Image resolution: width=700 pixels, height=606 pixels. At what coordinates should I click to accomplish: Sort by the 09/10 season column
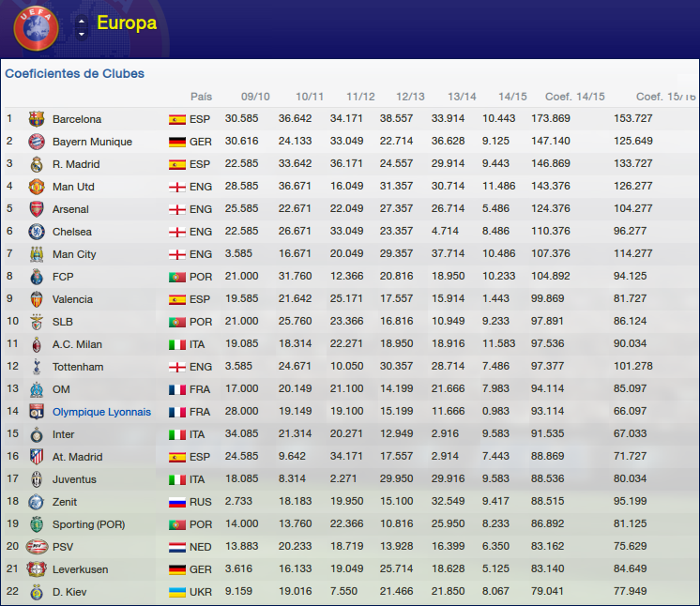tap(255, 97)
